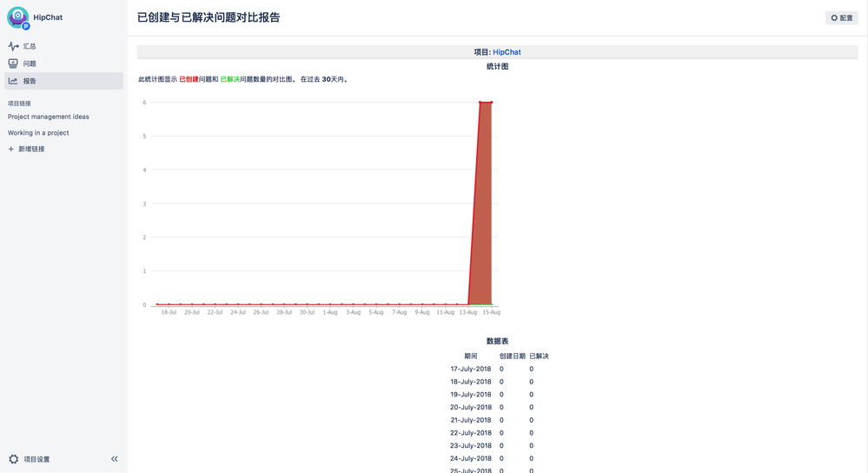Click 新增链接 add link text
This screenshot has width=868, height=473.
click(x=31, y=149)
